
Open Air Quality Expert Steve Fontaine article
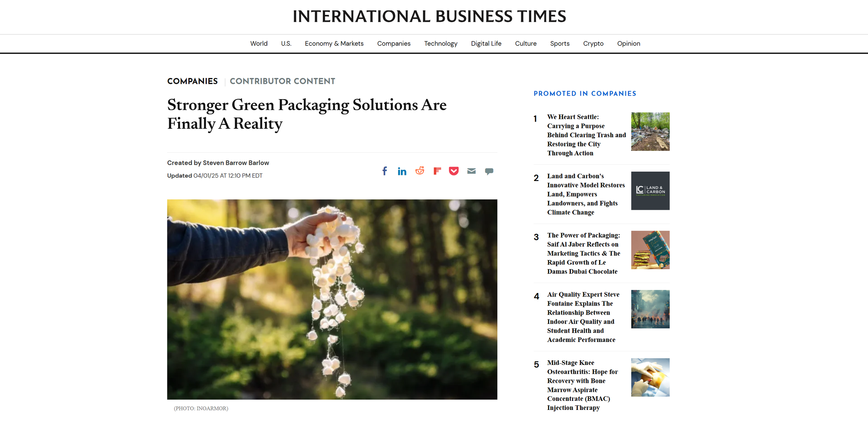coord(583,317)
